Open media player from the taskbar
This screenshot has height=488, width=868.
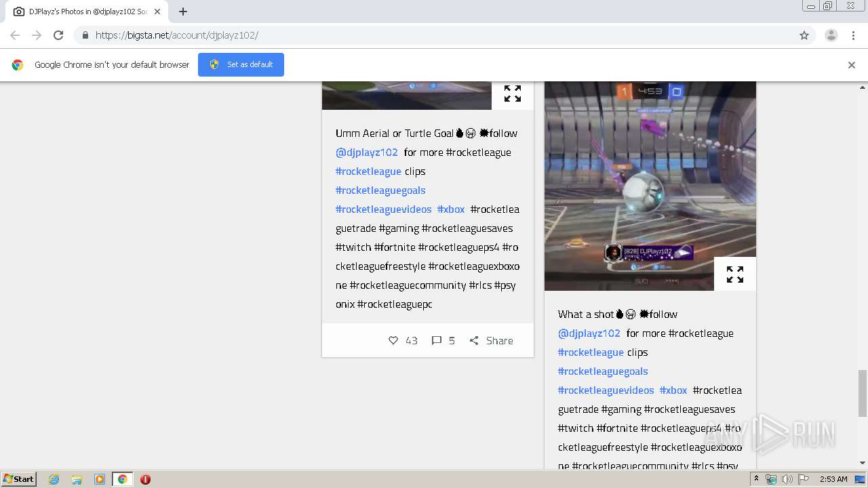click(x=100, y=479)
